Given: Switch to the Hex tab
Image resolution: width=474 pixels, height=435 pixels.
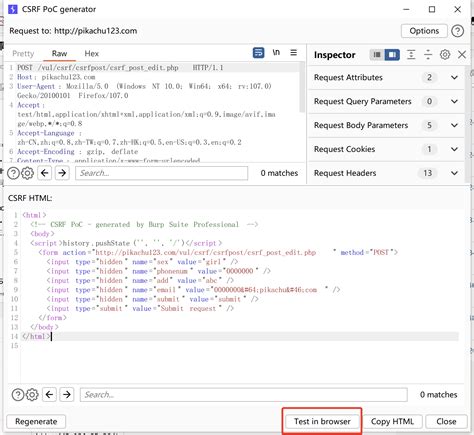Looking at the screenshot, I should pos(92,54).
